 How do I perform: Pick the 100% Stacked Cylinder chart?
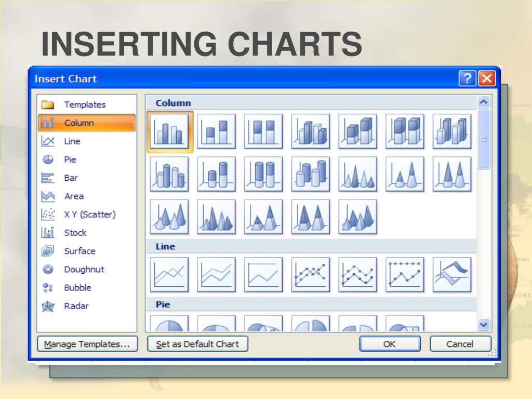263,174
